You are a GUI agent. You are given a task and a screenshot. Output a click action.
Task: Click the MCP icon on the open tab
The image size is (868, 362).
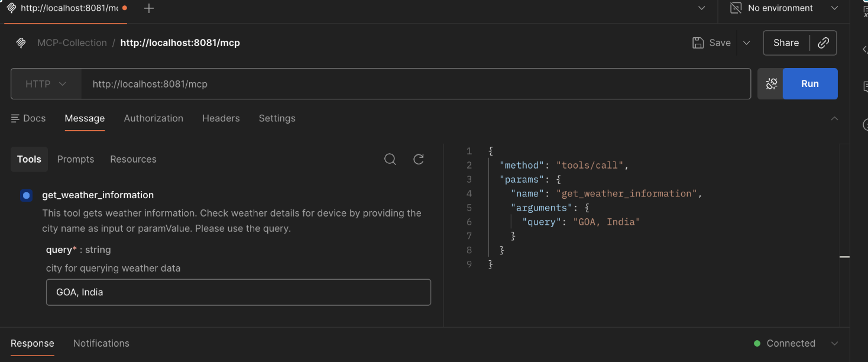click(11, 8)
